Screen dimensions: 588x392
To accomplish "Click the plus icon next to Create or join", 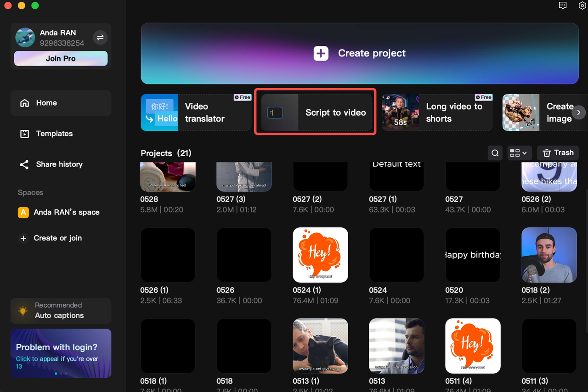I will [23, 238].
